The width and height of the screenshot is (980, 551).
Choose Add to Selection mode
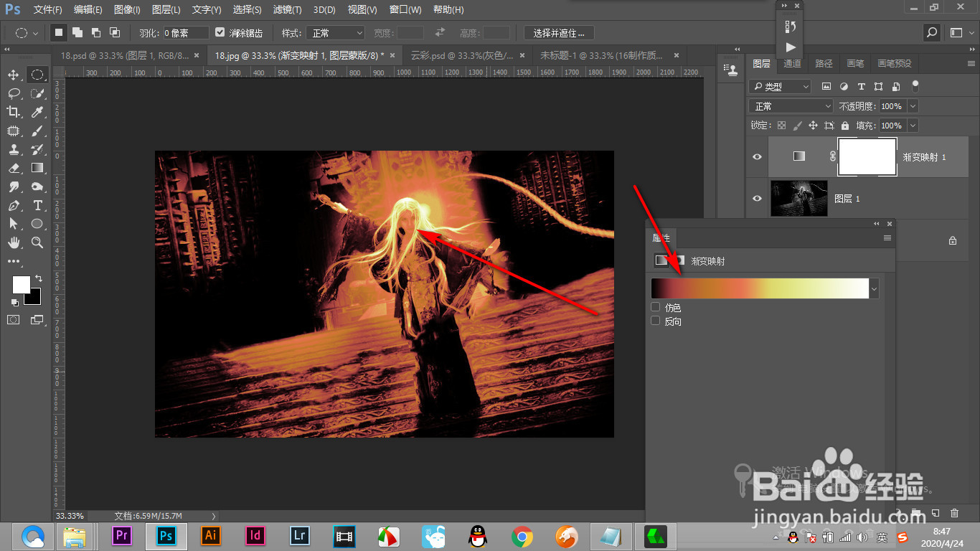click(77, 32)
